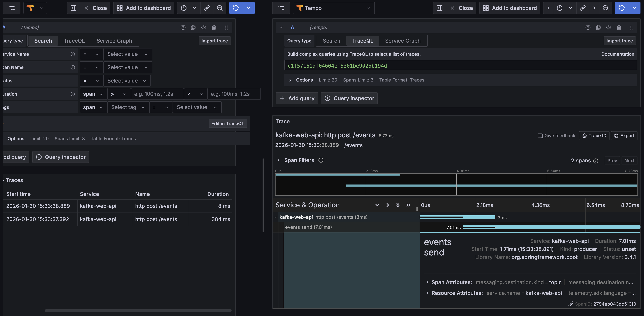Open the Explore outline icon in the top-left
This screenshot has height=316, width=644.
point(12,8)
